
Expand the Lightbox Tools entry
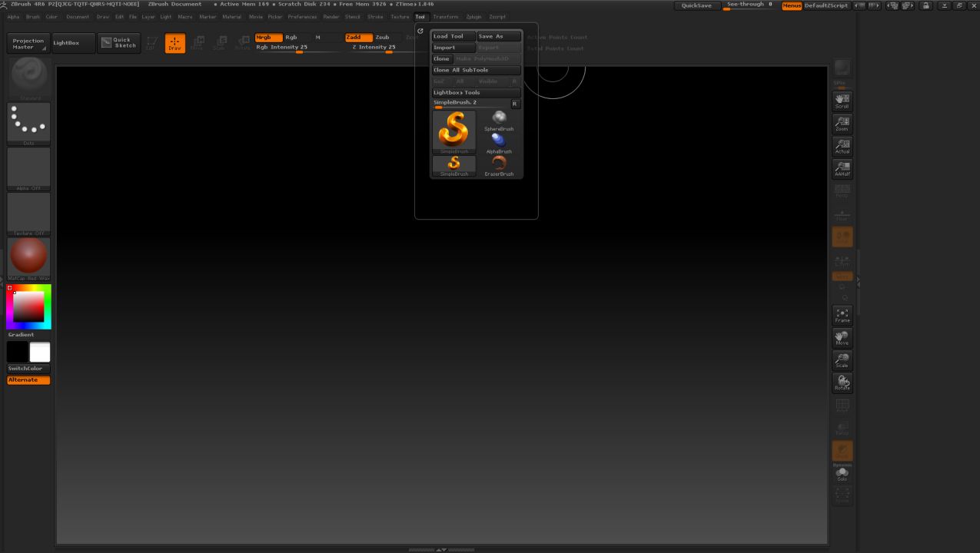click(475, 91)
